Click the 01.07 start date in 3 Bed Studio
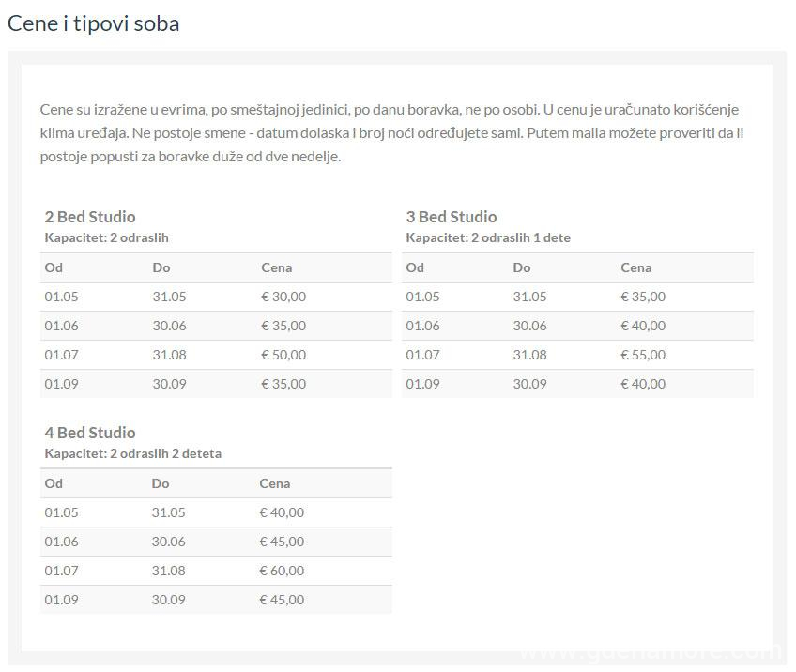 click(x=422, y=355)
